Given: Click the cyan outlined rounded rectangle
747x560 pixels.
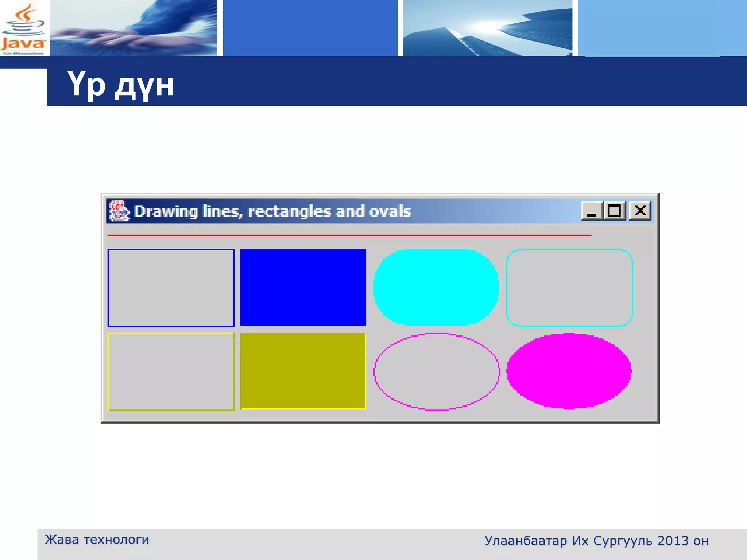Looking at the screenshot, I should [569, 288].
